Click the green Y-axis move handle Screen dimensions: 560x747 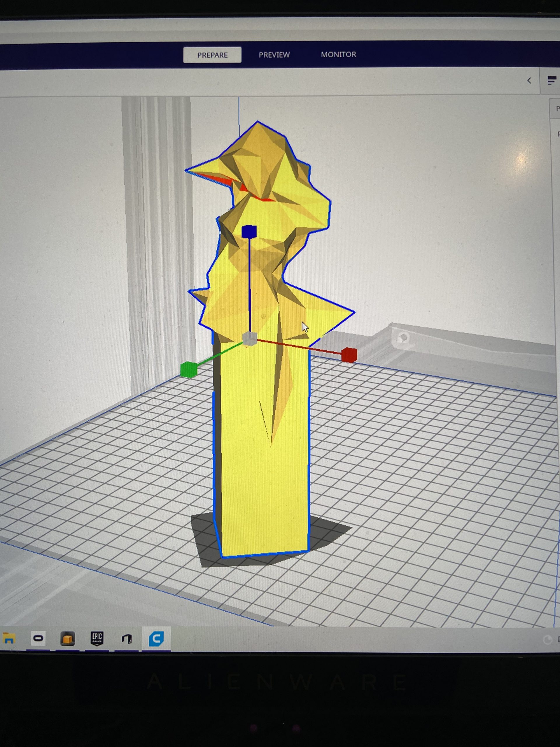[188, 369]
